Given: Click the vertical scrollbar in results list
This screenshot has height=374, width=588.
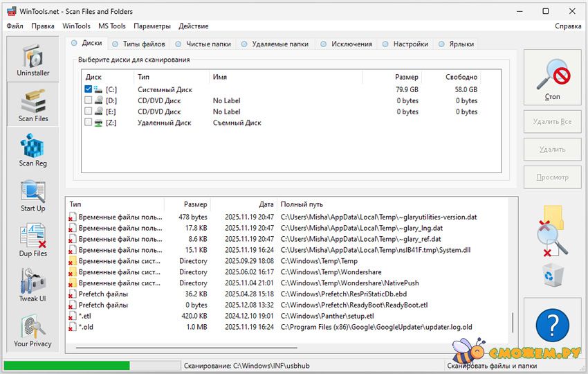Looking at the screenshot, I should [513, 323].
